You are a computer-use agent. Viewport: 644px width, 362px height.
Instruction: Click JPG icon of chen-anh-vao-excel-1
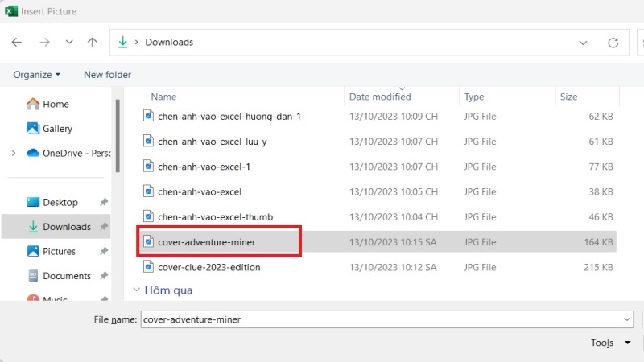click(x=148, y=167)
